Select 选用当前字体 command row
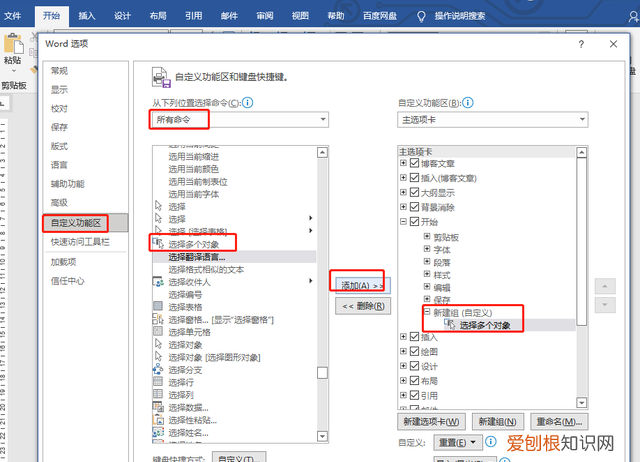The height and width of the screenshot is (462, 640). click(234, 194)
